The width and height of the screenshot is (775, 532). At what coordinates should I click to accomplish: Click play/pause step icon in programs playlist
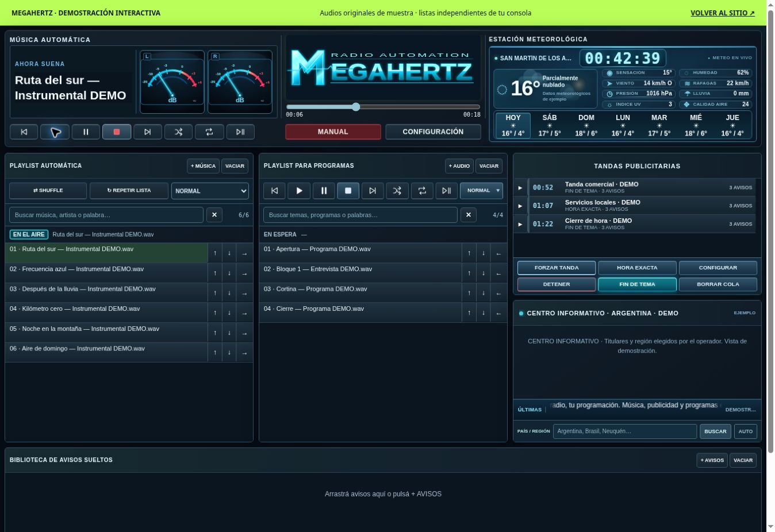(x=446, y=191)
